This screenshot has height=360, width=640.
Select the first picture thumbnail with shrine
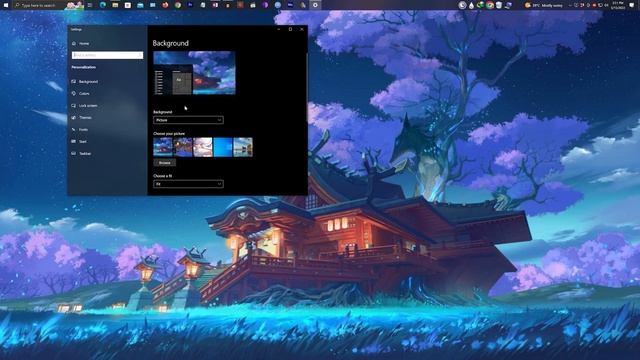click(162, 147)
